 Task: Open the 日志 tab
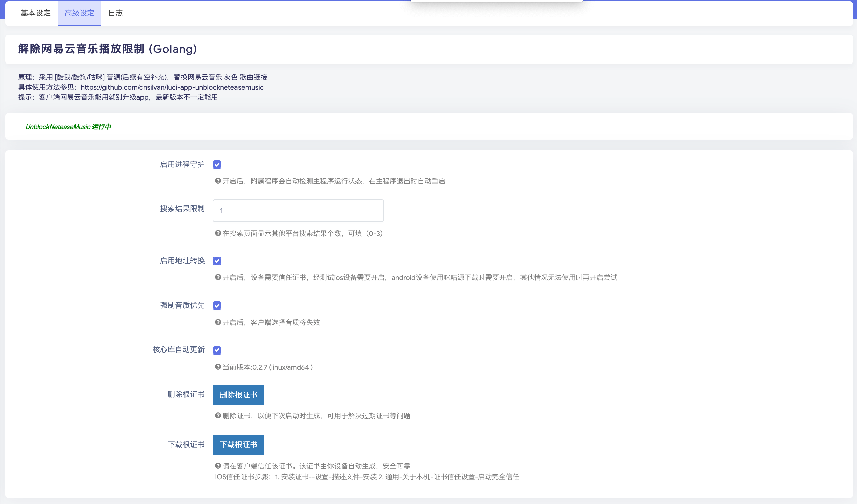pos(115,13)
